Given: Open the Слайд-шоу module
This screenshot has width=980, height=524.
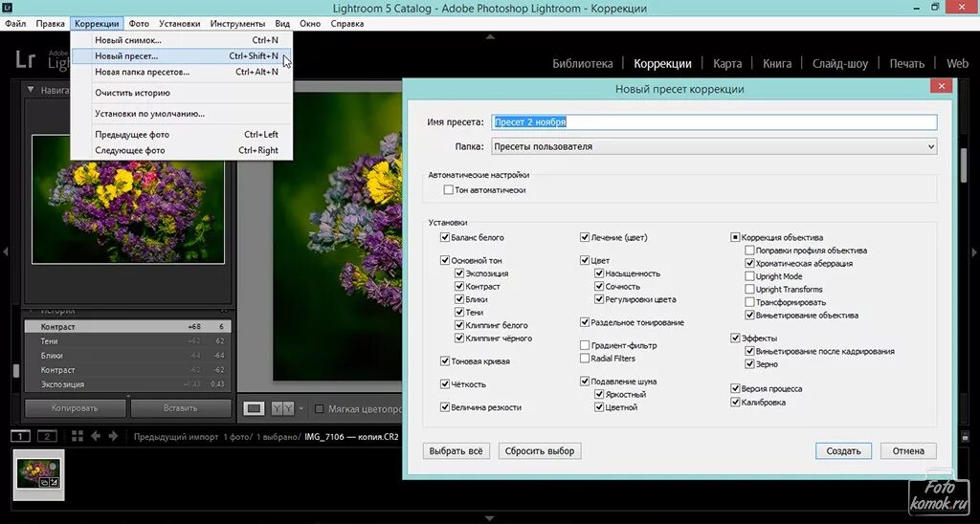Looking at the screenshot, I should [840, 64].
